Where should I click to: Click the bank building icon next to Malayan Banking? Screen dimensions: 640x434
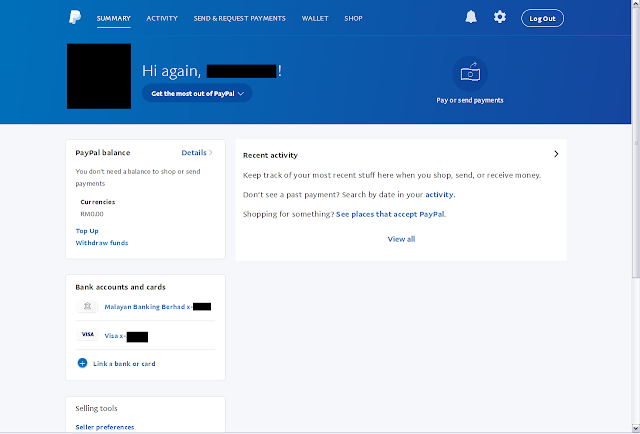click(x=87, y=306)
